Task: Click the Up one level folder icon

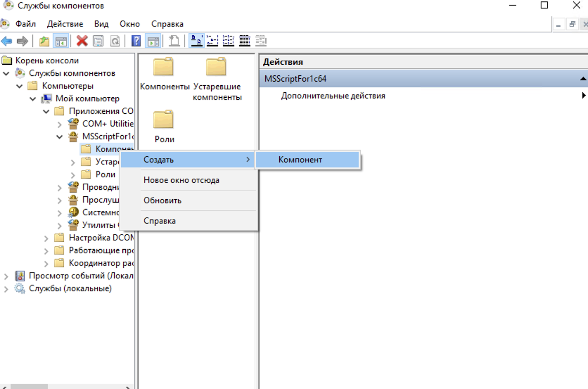Action: [44, 41]
